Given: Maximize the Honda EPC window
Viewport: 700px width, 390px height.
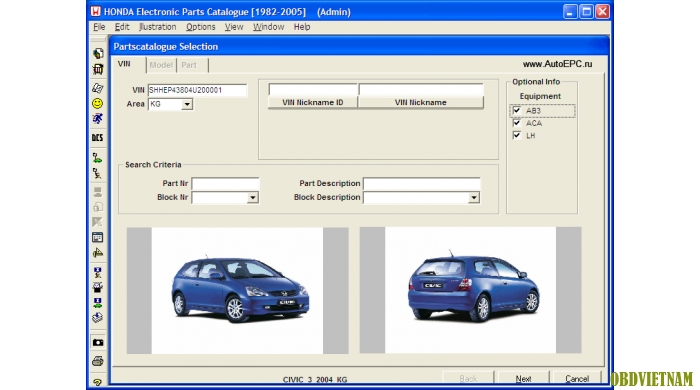Looking at the screenshot, I should point(586,12).
